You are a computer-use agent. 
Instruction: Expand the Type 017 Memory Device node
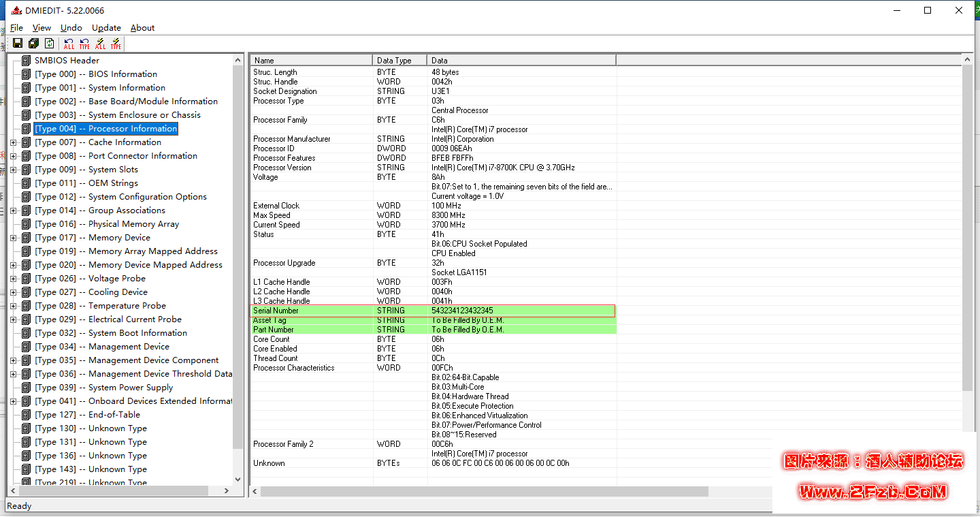pos(14,238)
